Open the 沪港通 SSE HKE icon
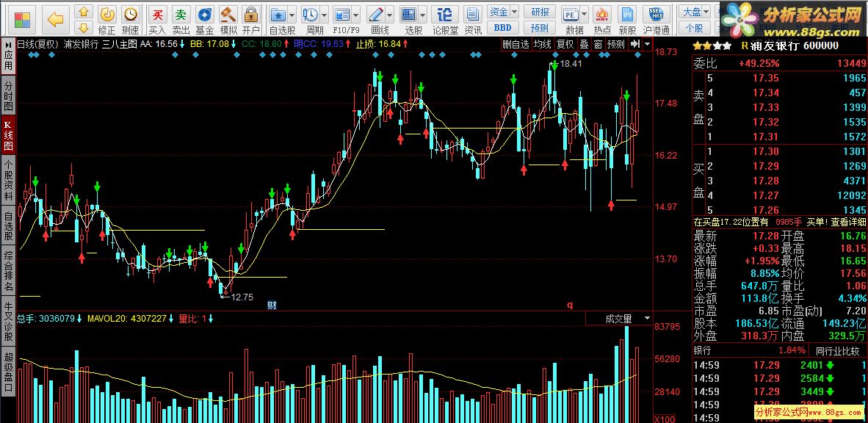This screenshot has width=868, height=423. pyautogui.click(x=657, y=15)
